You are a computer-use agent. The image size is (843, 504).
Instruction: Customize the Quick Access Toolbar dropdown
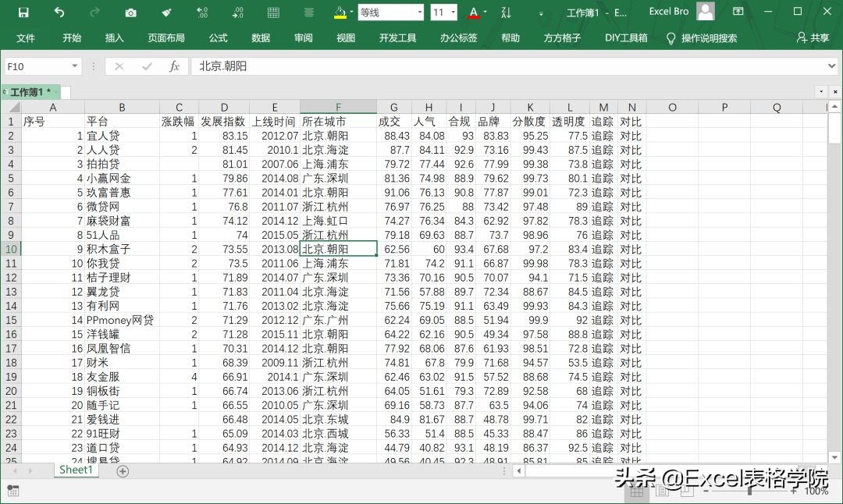pos(541,13)
